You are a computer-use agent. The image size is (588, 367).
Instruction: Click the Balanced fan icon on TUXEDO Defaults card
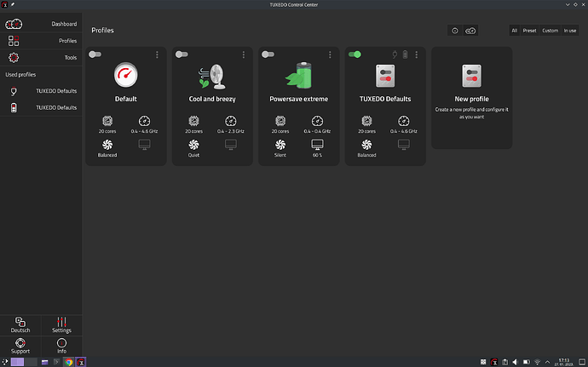coord(366,145)
